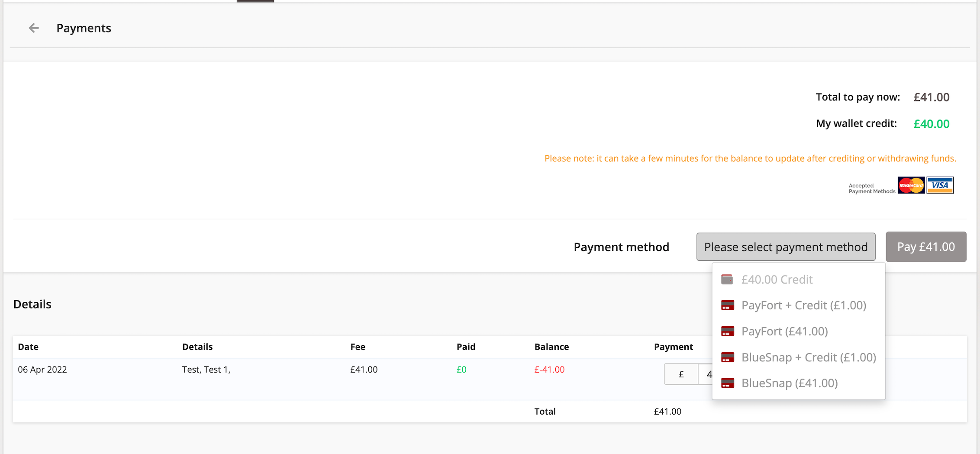
Task: Pick BlueSnap (£41.00) payment method
Action: pyautogui.click(x=790, y=383)
